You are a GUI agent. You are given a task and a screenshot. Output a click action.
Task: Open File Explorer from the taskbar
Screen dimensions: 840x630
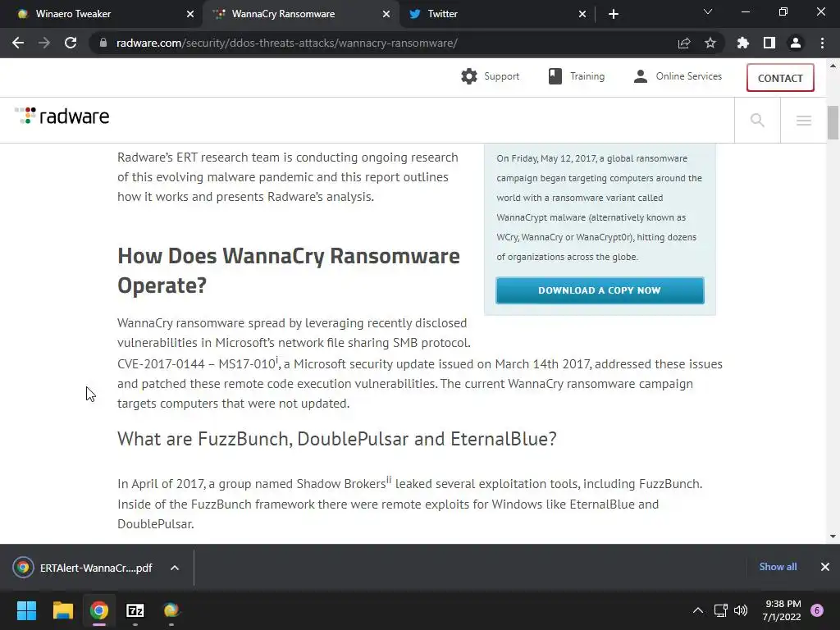click(x=62, y=610)
